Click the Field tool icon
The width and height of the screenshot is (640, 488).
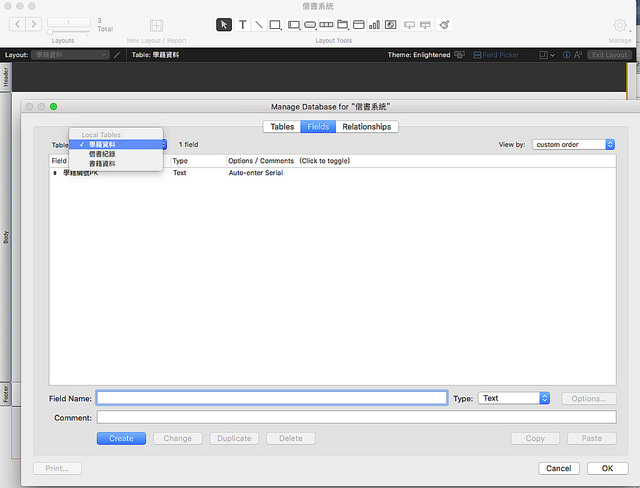409,25
